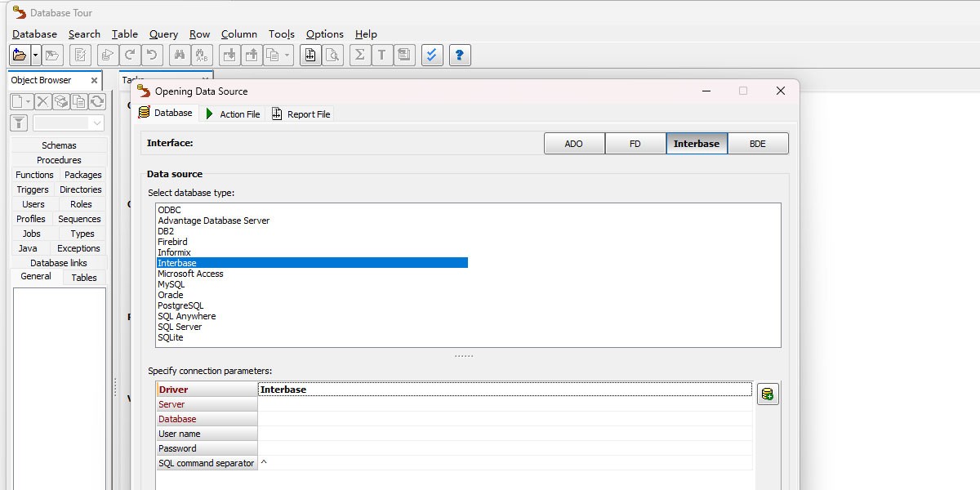This screenshot has width=980, height=490.
Task: Close the Object Browser panel
Action: click(x=94, y=81)
